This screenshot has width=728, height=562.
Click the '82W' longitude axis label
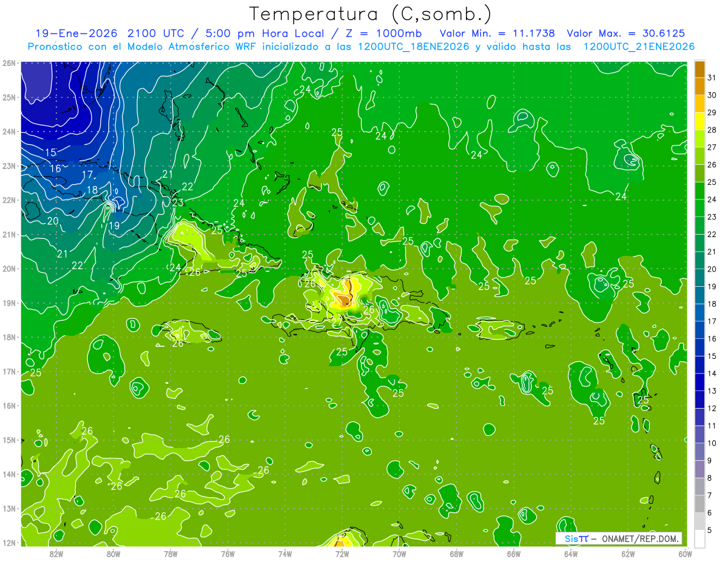(x=56, y=554)
